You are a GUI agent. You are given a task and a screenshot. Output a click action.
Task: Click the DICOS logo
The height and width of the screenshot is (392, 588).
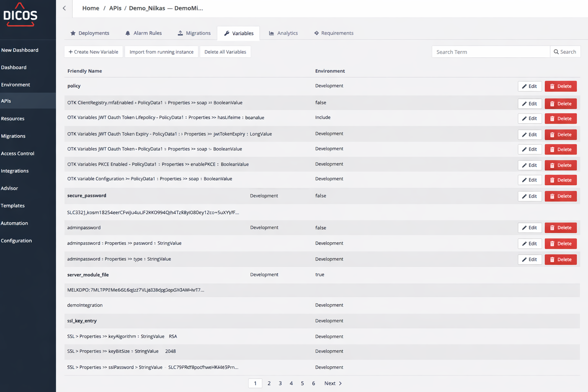[x=20, y=15]
